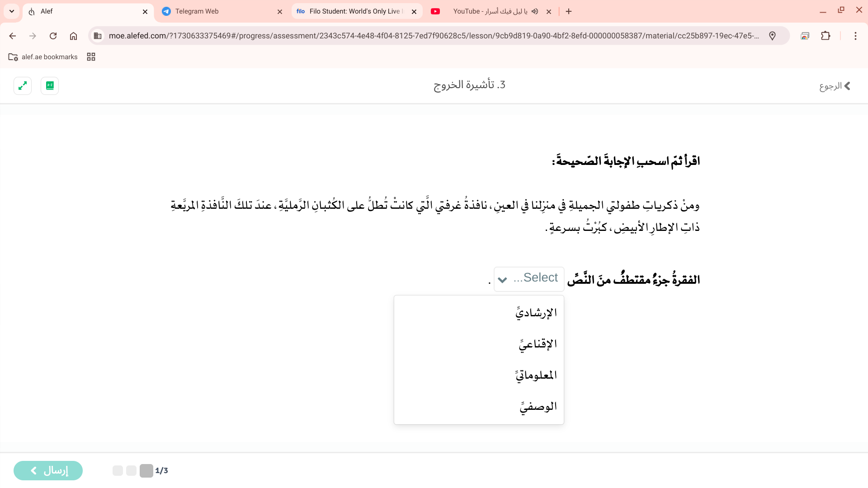The width and height of the screenshot is (868, 488).
Task: Click the address bar URL field
Action: pyautogui.click(x=433, y=36)
